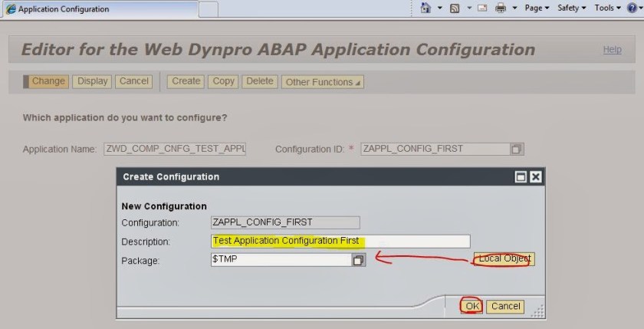Open the feeds dropdown arrow
Viewport: 644px width, 329px height.
469,8
